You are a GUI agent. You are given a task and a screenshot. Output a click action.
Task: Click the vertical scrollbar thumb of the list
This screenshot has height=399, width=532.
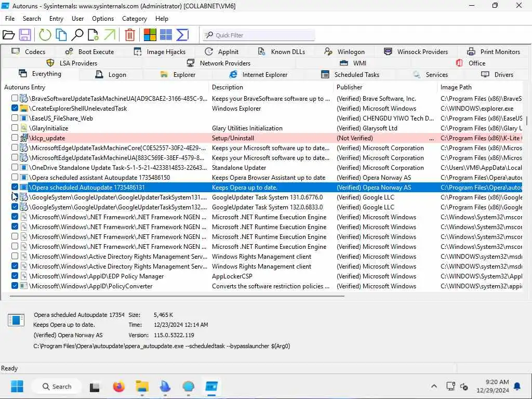click(x=527, y=121)
